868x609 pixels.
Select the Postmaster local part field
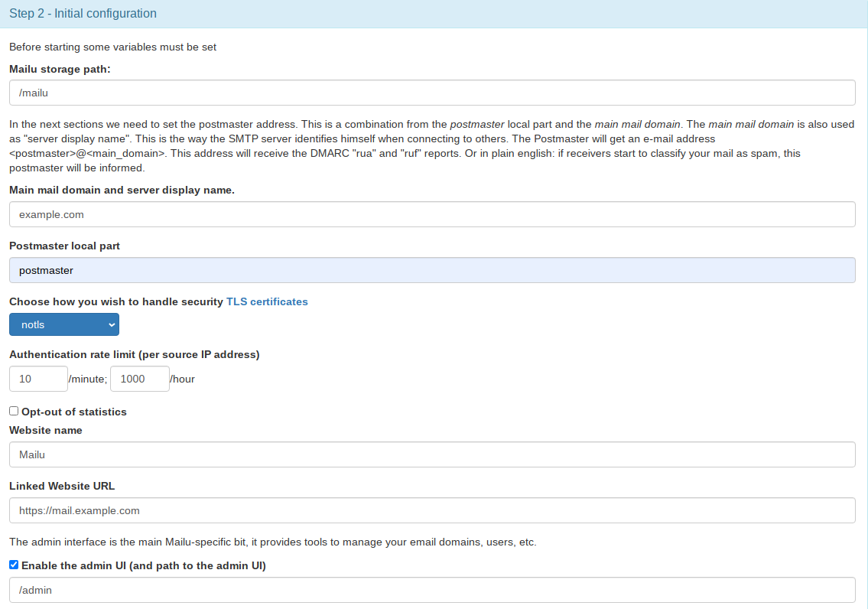[x=432, y=270]
